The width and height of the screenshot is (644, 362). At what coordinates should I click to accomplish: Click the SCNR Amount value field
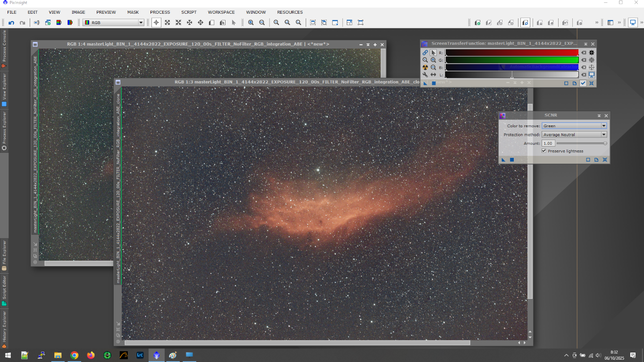pos(548,143)
